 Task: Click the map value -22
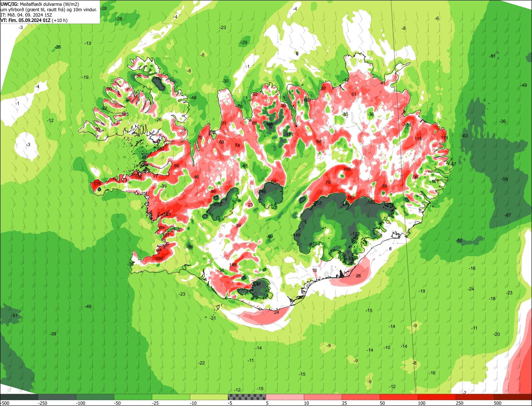[x=202, y=363]
